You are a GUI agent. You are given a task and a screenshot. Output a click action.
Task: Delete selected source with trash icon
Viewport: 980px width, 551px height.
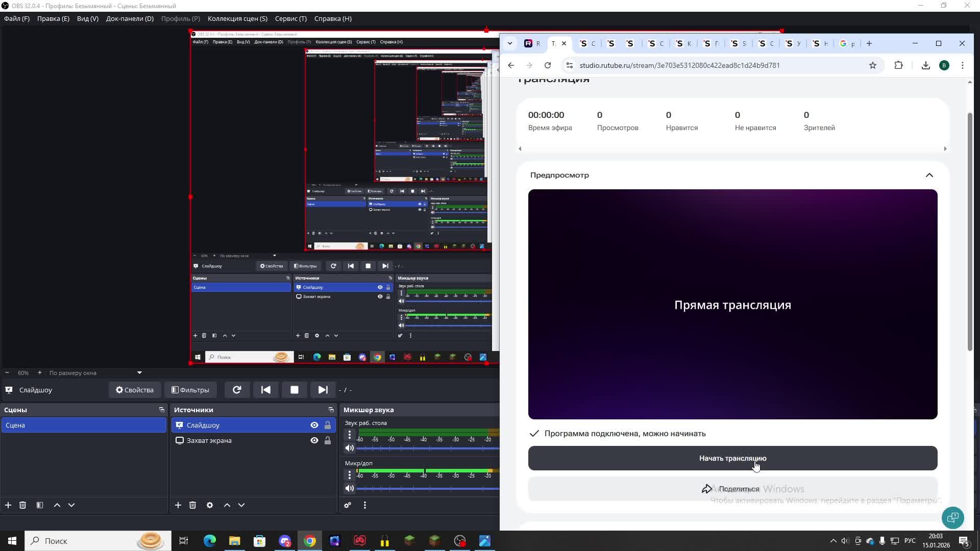192,505
